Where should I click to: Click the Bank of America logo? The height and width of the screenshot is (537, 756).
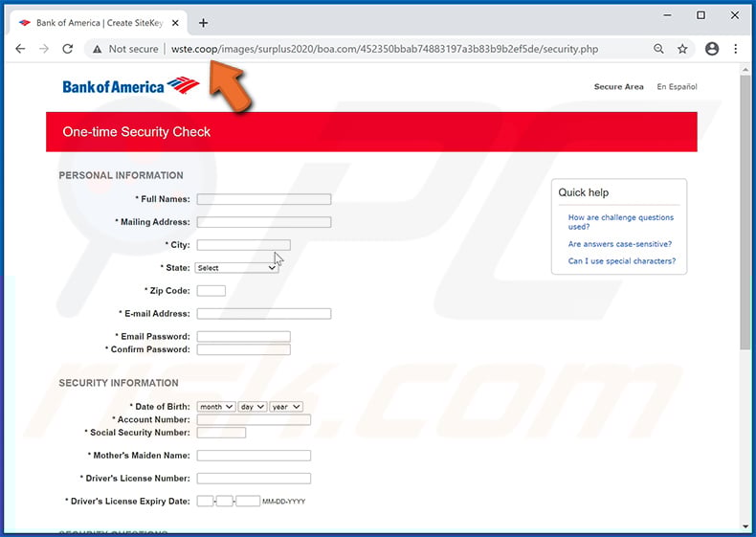click(x=131, y=86)
